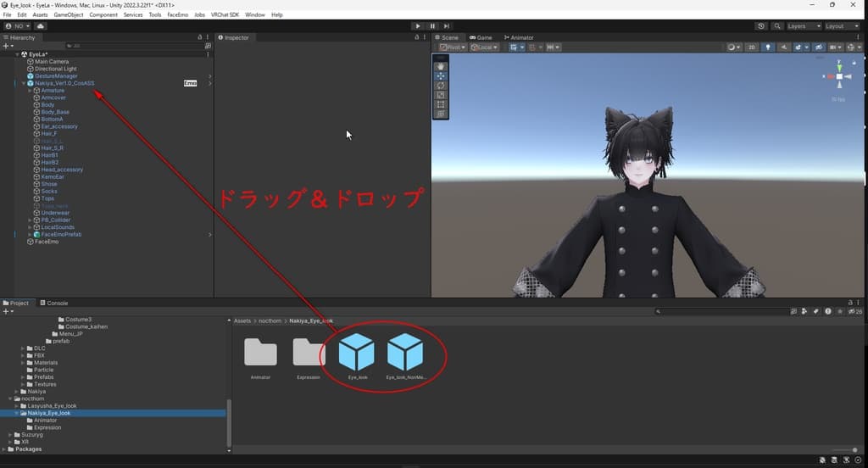
Task: Select the Hand view tool
Action: [x=441, y=66]
